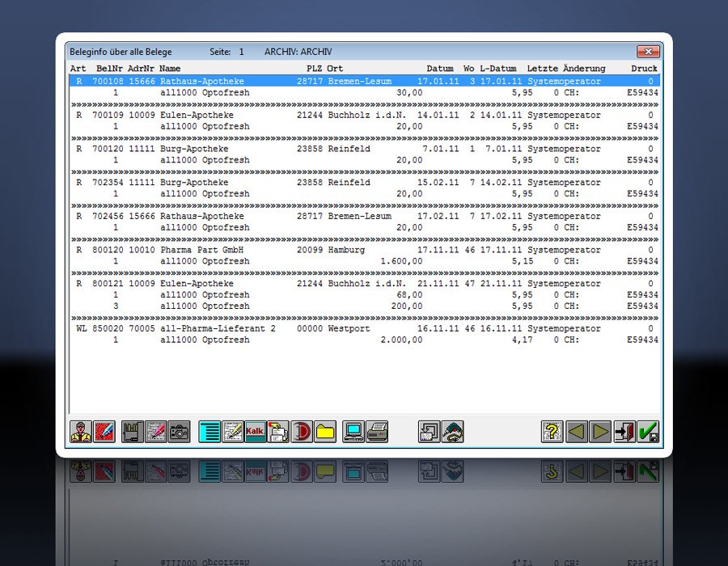Click the computer monitor screen icon

[353, 432]
